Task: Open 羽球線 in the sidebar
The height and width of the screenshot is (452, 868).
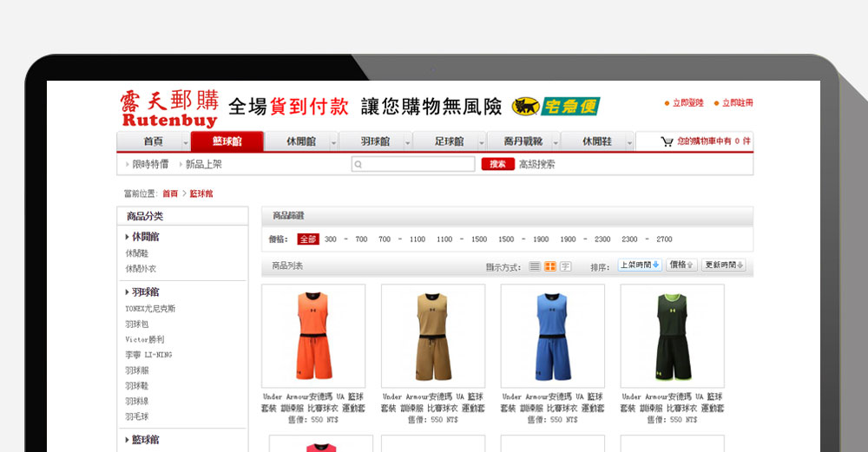Action: [x=137, y=402]
